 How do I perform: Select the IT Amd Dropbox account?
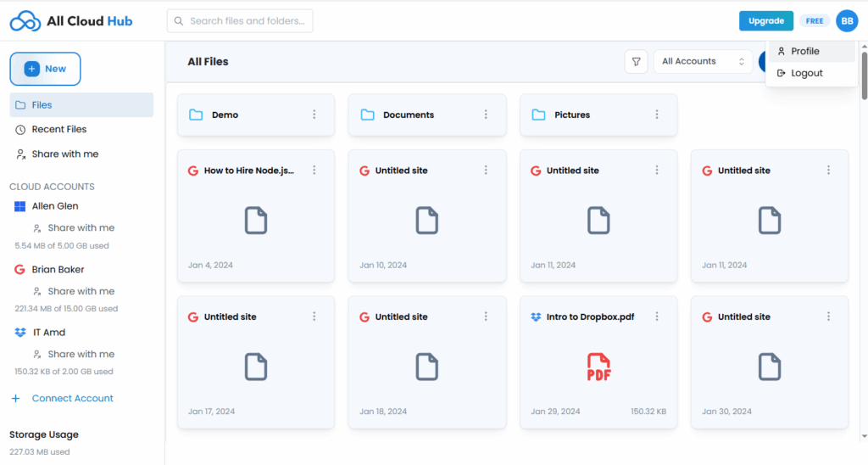point(48,333)
